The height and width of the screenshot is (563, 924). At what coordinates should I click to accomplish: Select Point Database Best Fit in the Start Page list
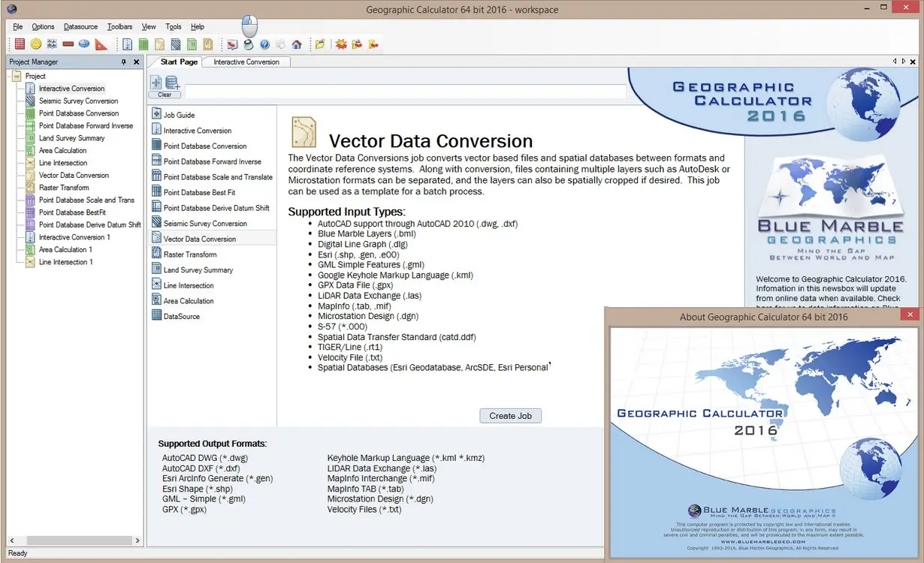(199, 192)
